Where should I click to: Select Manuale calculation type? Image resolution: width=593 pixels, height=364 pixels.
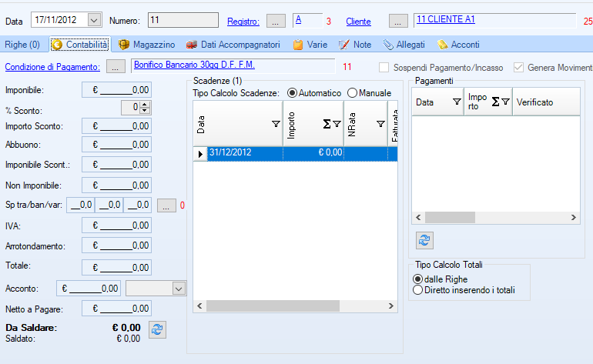point(353,93)
